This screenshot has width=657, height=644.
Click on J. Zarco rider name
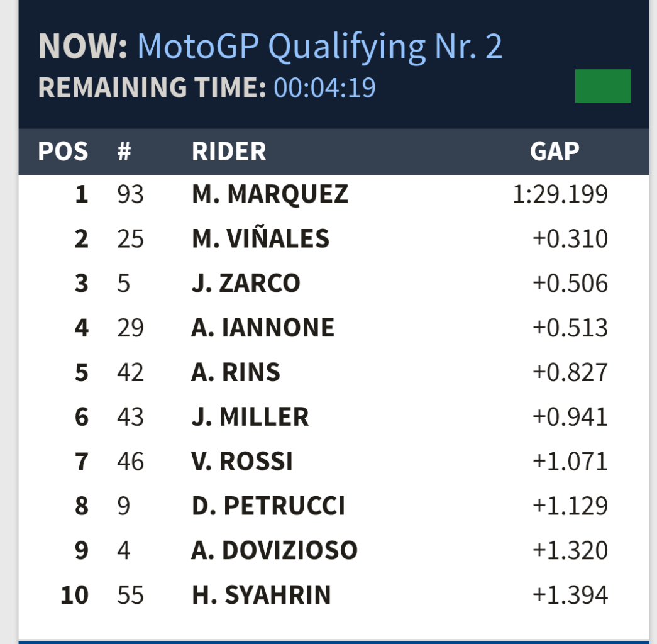point(246,284)
